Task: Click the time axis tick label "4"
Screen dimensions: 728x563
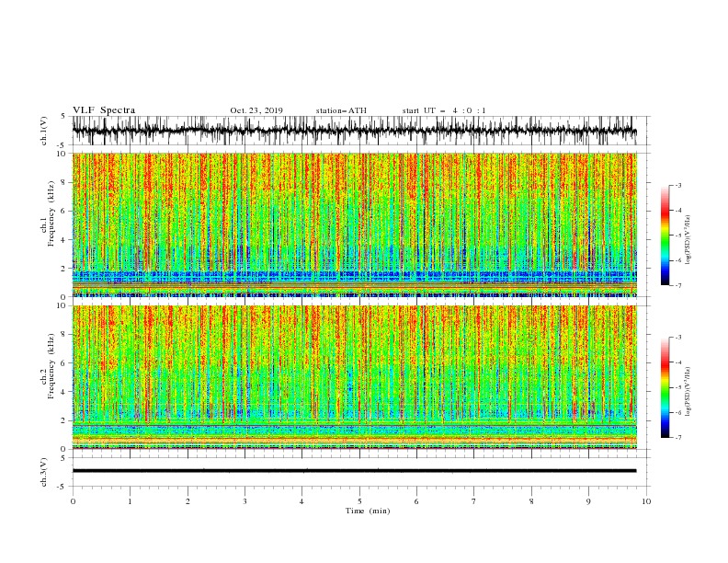Action: coord(301,501)
